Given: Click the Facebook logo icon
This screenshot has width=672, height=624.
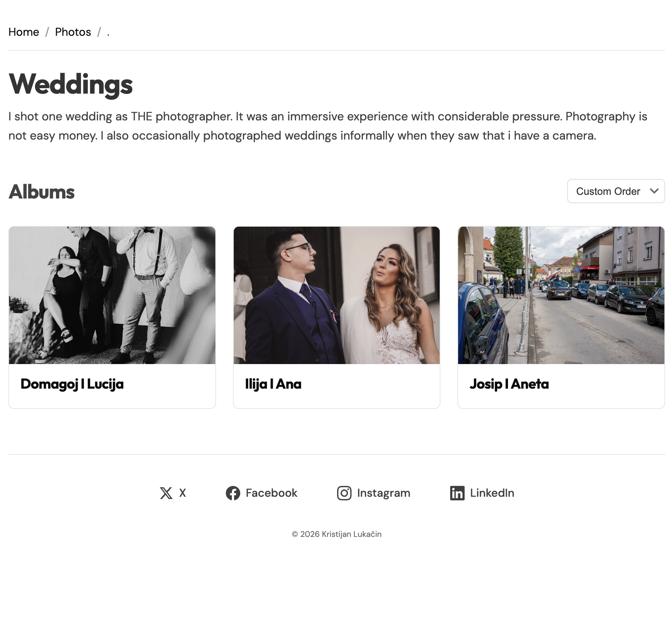Looking at the screenshot, I should click(x=233, y=493).
